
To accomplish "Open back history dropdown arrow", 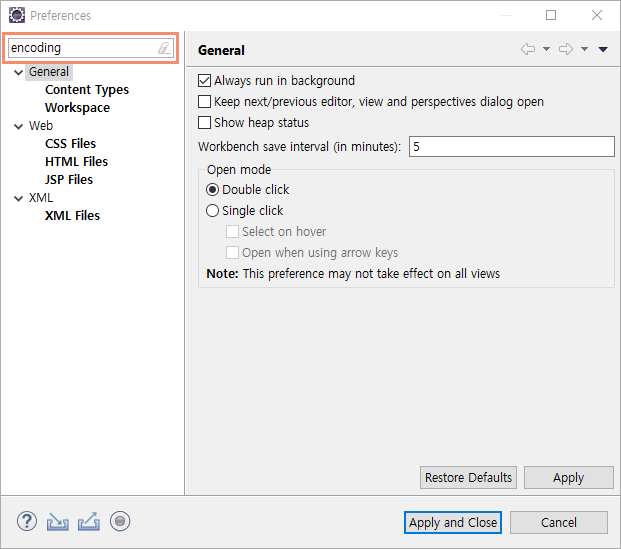I will click(x=546, y=49).
